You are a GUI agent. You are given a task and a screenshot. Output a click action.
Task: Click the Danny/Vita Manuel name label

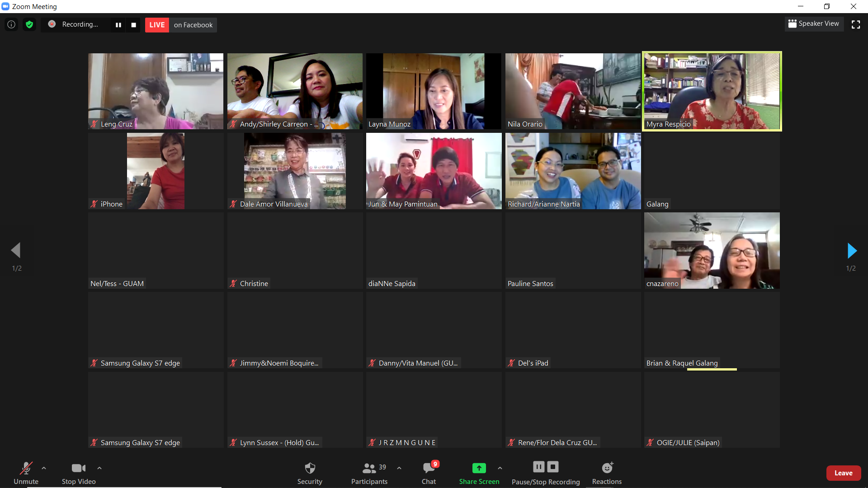418,363
